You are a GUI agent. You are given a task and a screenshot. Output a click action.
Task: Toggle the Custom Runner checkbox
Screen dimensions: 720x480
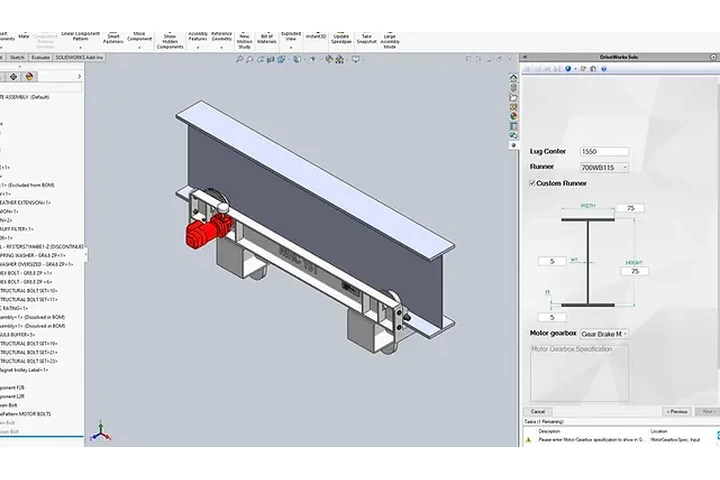(x=532, y=183)
